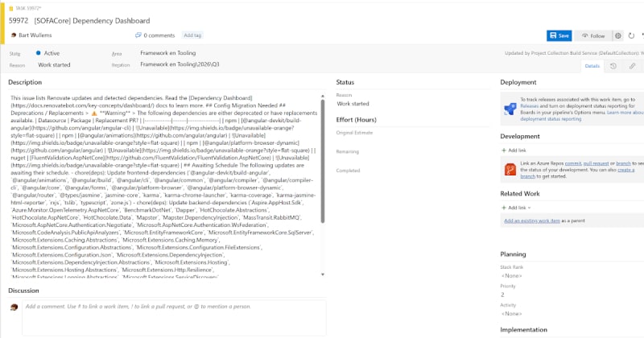Add link under Development

coord(514,150)
